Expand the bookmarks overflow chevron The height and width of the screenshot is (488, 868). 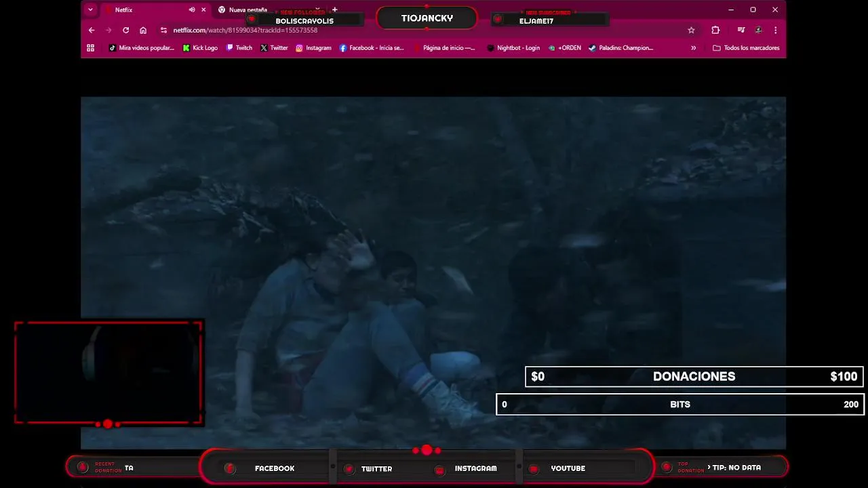693,47
